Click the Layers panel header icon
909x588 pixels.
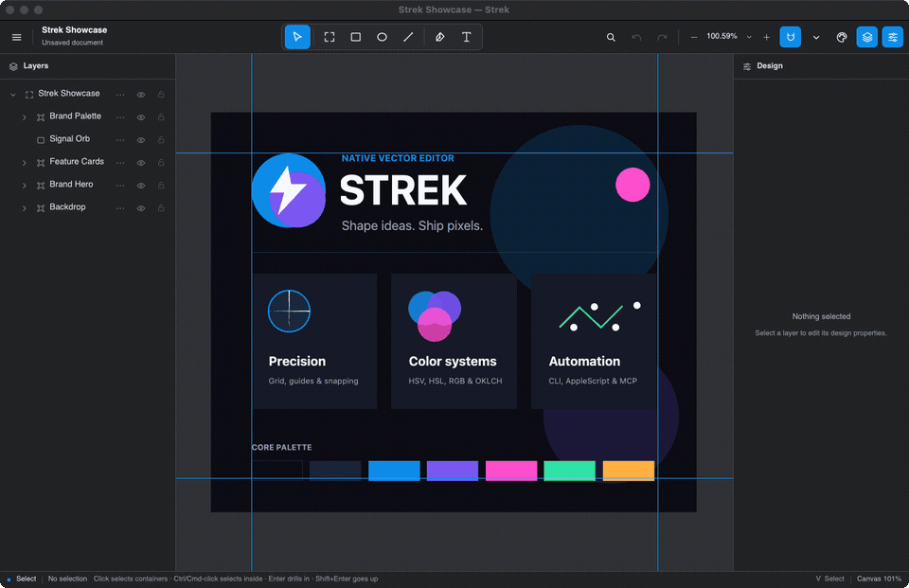pyautogui.click(x=13, y=66)
